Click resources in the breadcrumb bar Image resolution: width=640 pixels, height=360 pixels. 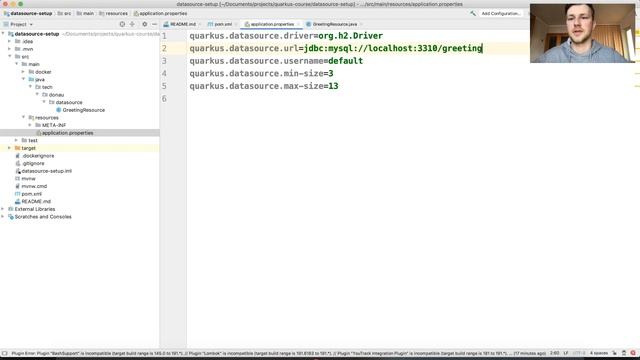(x=113, y=13)
